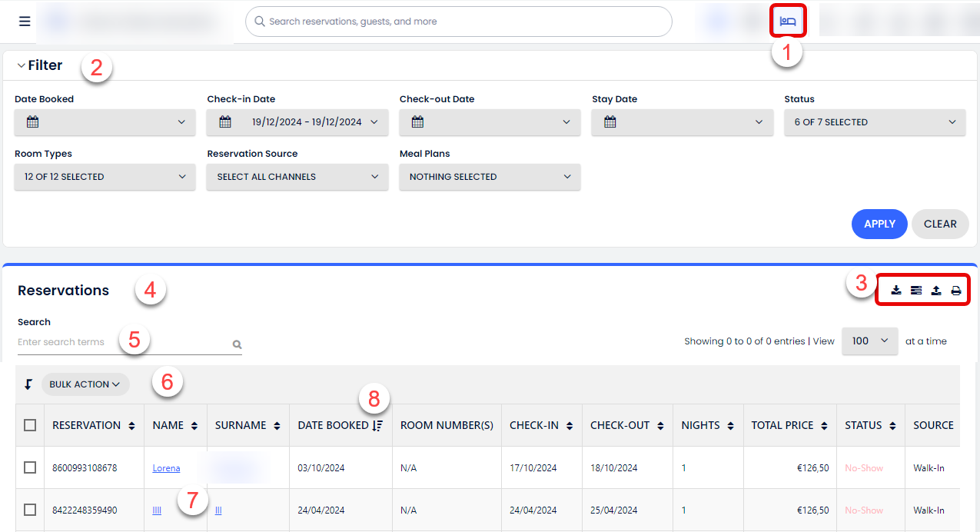
Task: Open the Status dropdown showing 6 of 7 selected
Action: (x=875, y=122)
